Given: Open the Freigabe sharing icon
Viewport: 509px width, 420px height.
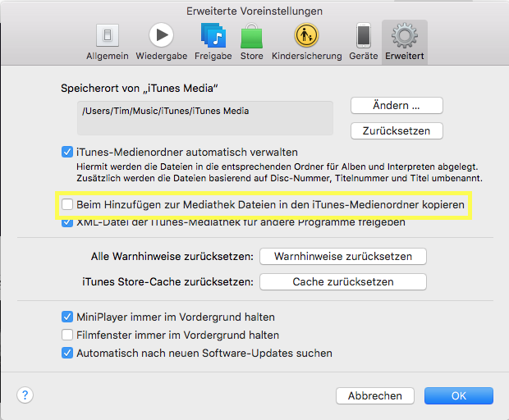Looking at the screenshot, I should click(213, 35).
